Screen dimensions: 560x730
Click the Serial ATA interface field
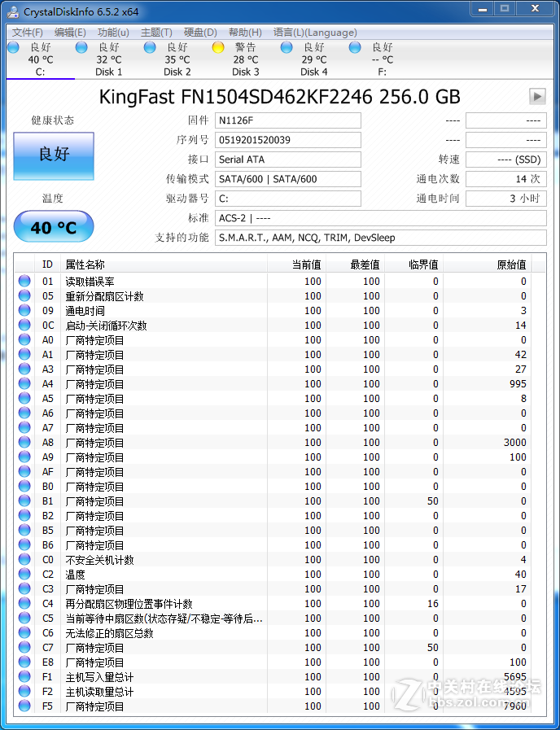coord(287,160)
